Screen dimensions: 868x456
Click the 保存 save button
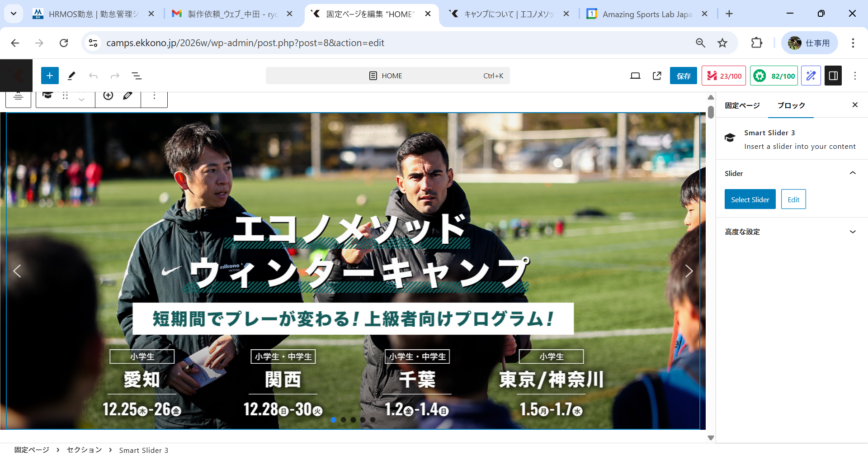(x=683, y=76)
